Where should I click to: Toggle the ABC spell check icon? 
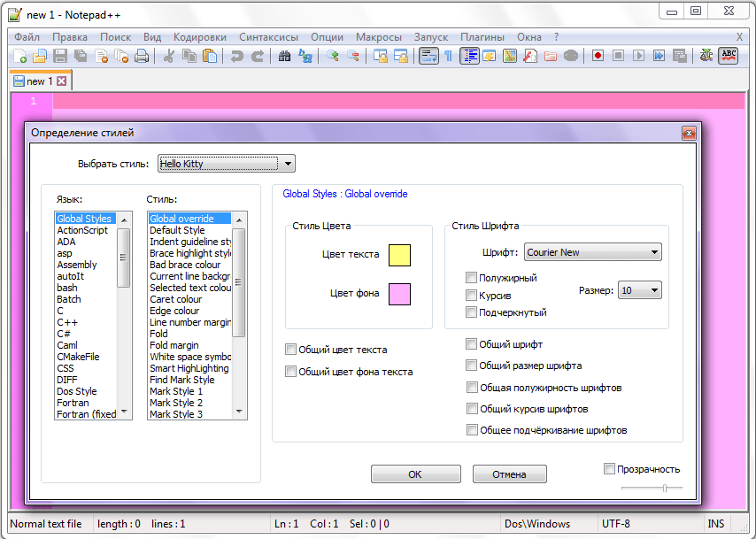point(729,56)
